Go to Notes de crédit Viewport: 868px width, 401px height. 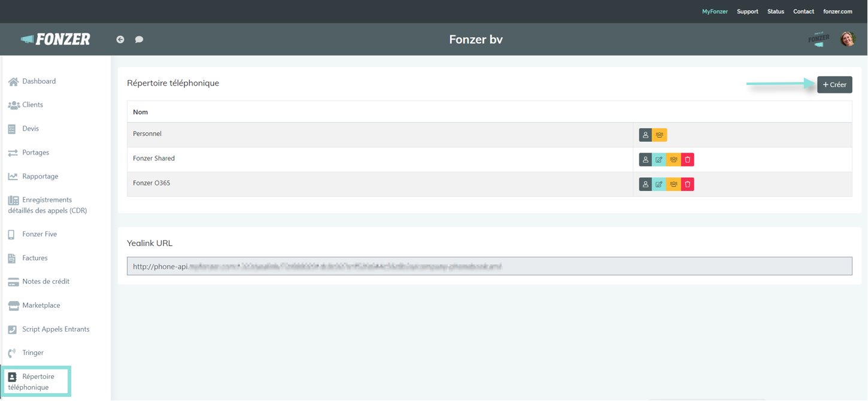point(39,281)
